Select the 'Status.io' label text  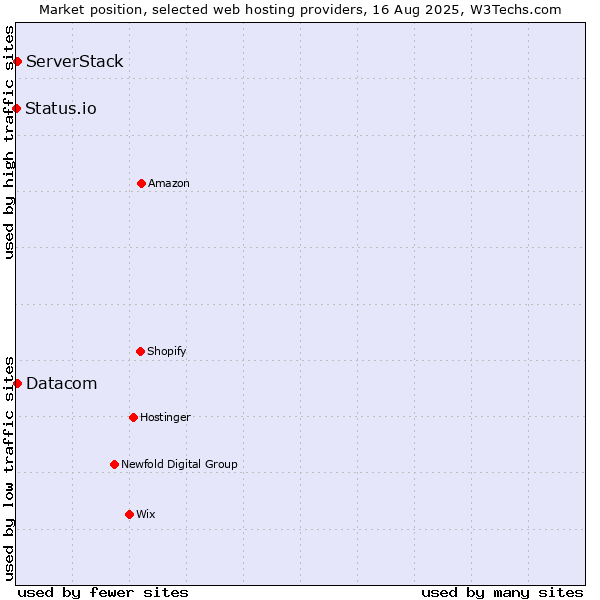61,109
